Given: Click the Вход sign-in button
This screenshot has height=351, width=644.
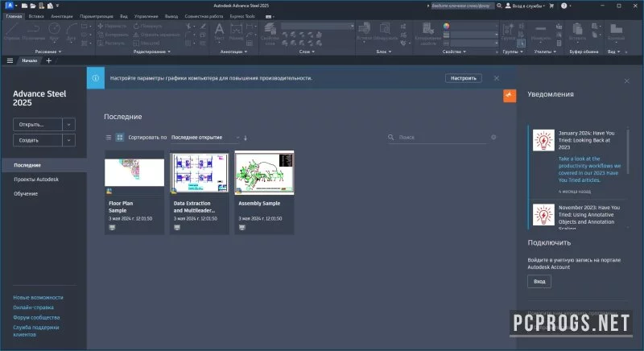Looking at the screenshot, I should 539,282.
